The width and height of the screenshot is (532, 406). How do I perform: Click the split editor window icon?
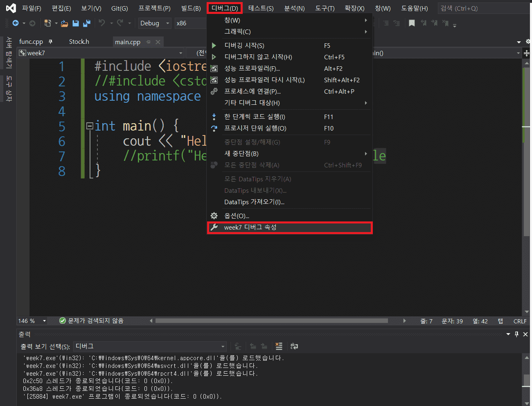(527, 53)
